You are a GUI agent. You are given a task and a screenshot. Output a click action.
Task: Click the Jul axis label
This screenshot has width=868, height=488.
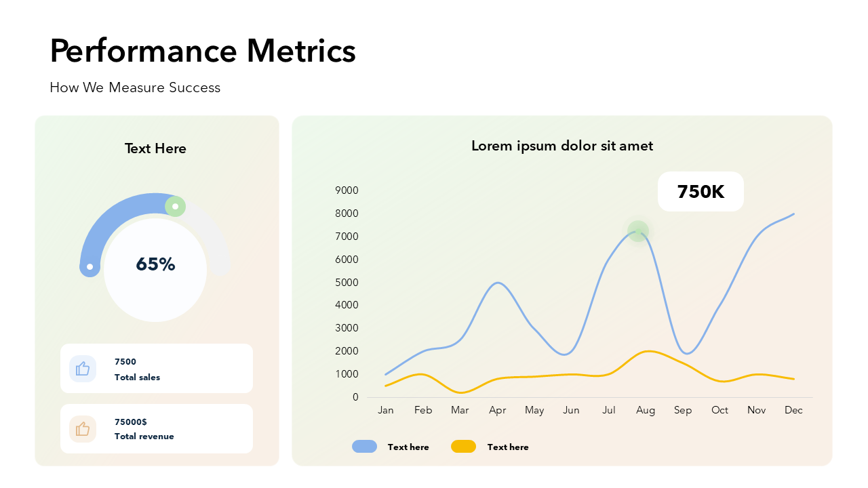click(609, 410)
